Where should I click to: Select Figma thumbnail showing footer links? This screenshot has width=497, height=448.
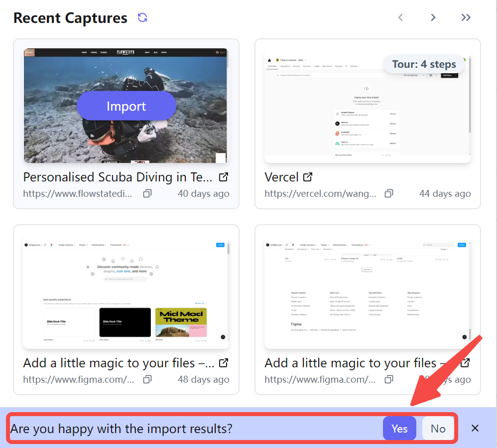coord(368,292)
